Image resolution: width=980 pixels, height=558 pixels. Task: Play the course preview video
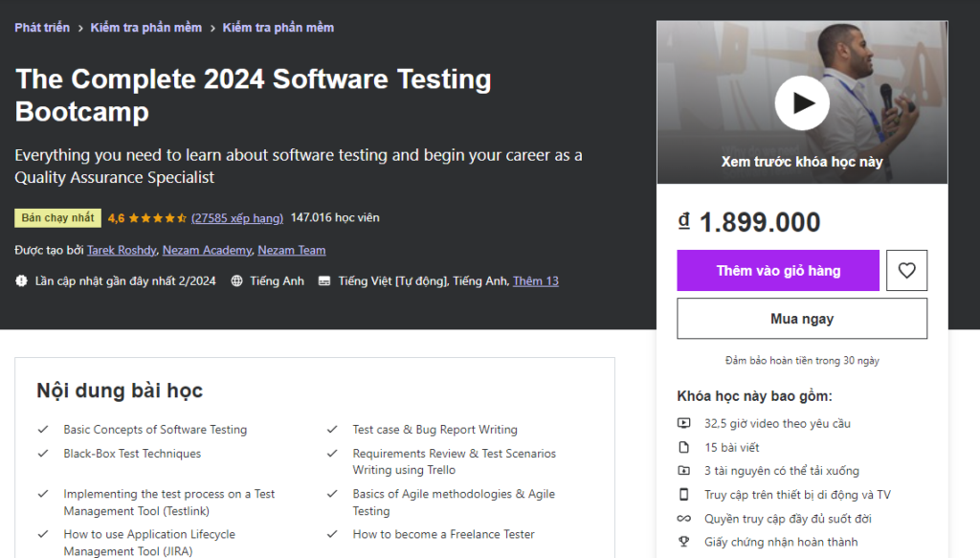coord(802,102)
